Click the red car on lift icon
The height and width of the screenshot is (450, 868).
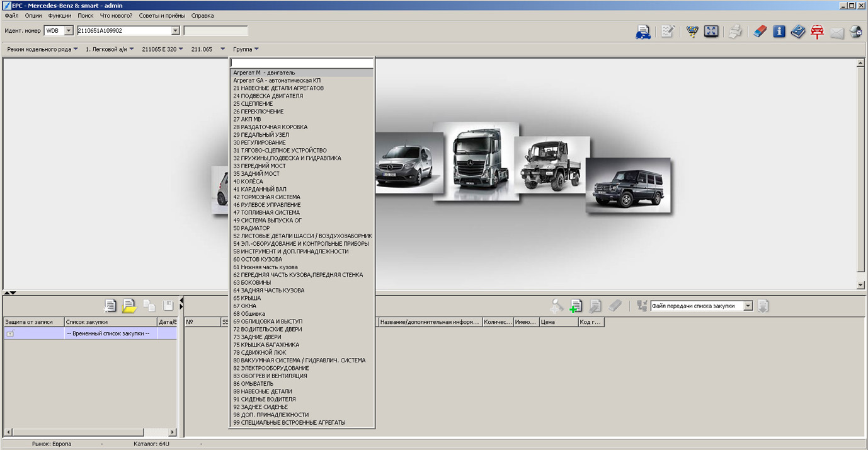point(818,32)
